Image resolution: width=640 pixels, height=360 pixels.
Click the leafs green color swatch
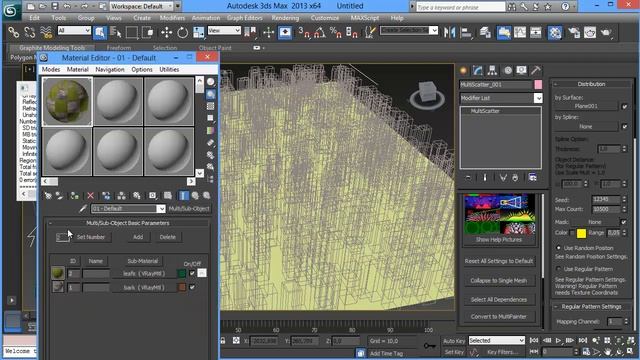point(182,273)
